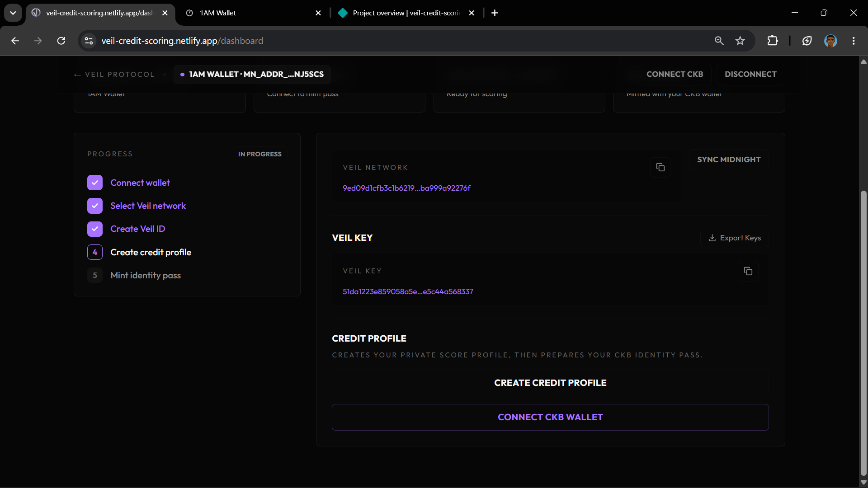Switch to the 1AM Wallet tab
The height and width of the screenshot is (488, 868).
253,13
